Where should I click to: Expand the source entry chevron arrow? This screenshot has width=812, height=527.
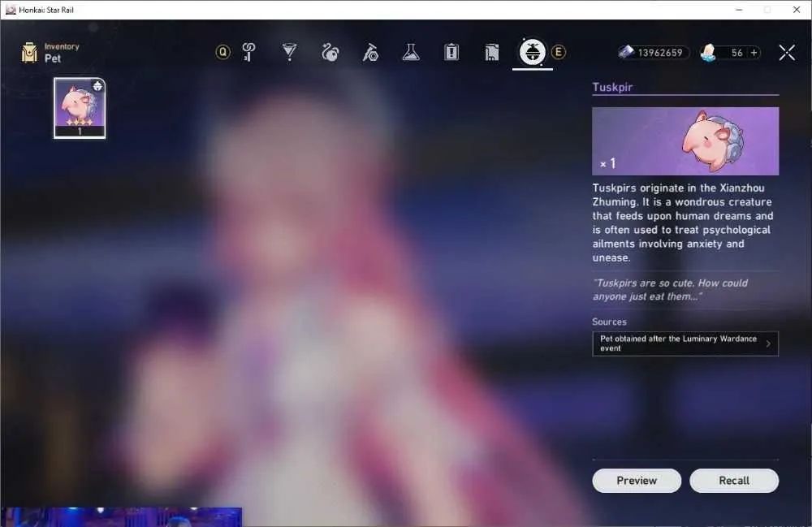(768, 343)
